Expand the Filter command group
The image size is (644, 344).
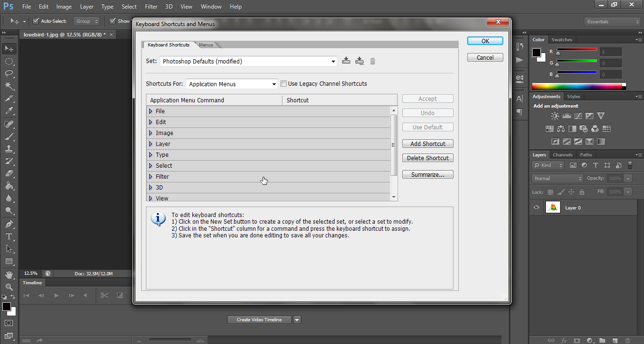pyautogui.click(x=151, y=177)
